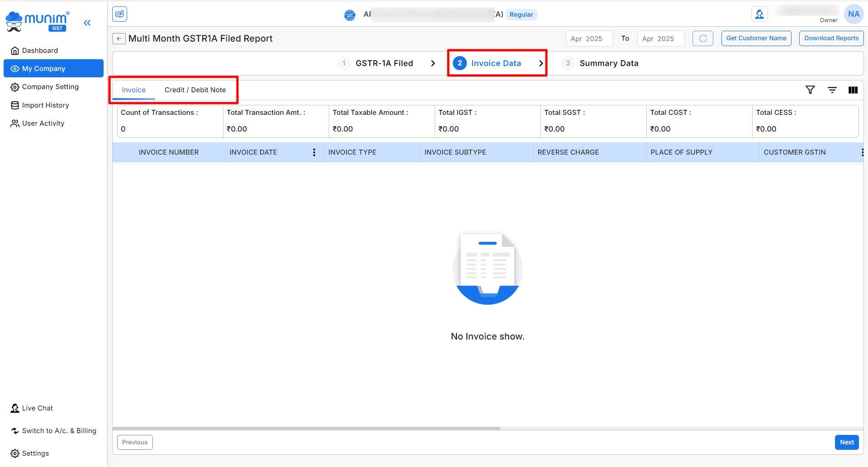Viewport: 868px width, 467px height.
Task: Open the support agent icon in header
Action: (759, 14)
